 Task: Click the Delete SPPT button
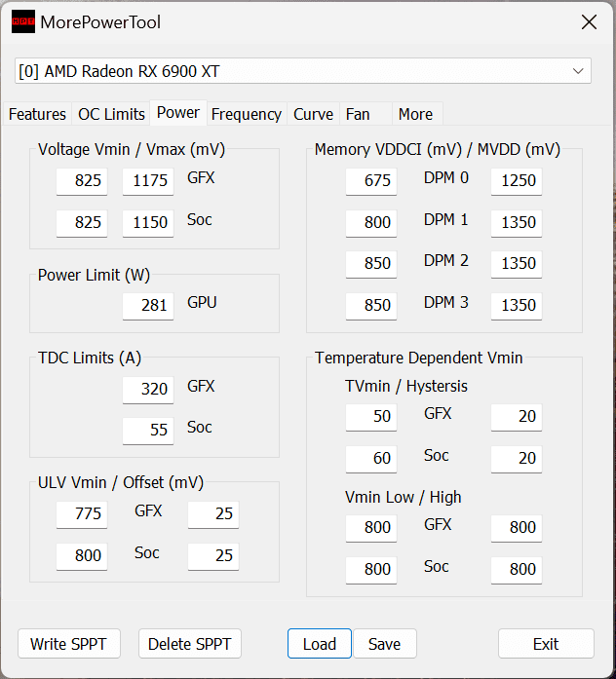point(190,644)
